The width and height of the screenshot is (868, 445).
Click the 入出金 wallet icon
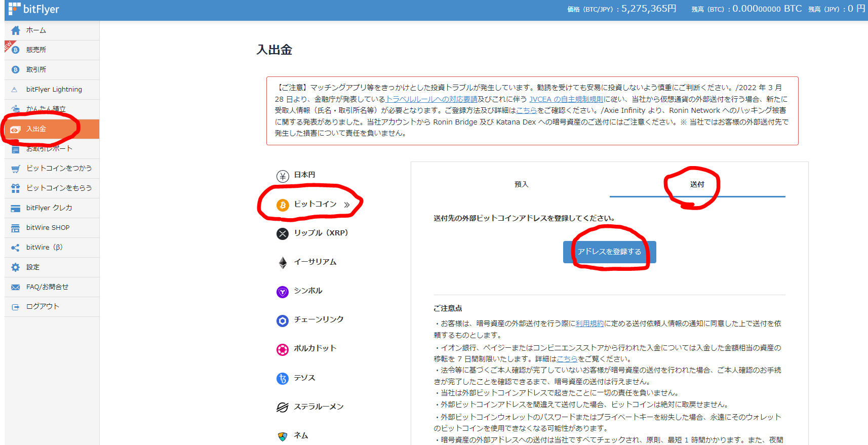point(16,130)
